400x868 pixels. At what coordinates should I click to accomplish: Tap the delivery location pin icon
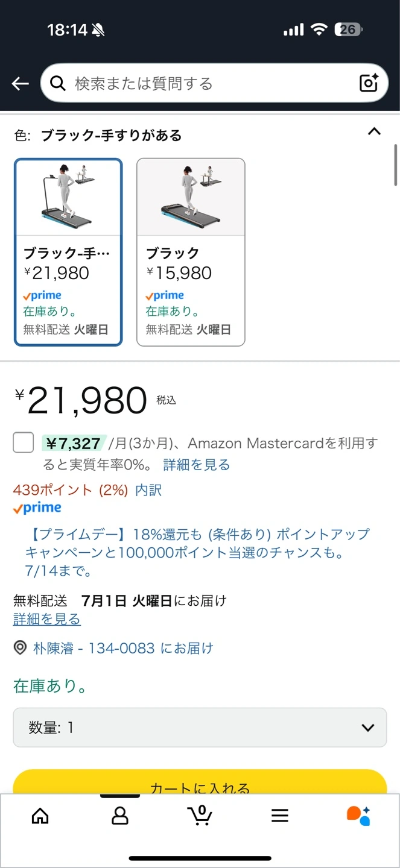[x=21, y=648]
